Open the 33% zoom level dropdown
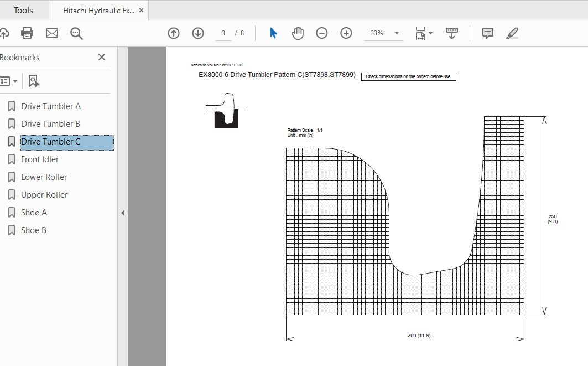 tap(397, 33)
